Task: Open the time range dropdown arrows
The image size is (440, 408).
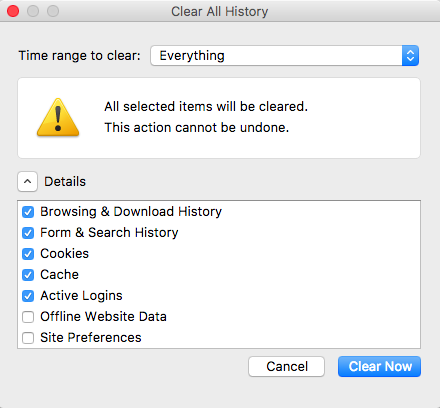Action: (x=410, y=56)
